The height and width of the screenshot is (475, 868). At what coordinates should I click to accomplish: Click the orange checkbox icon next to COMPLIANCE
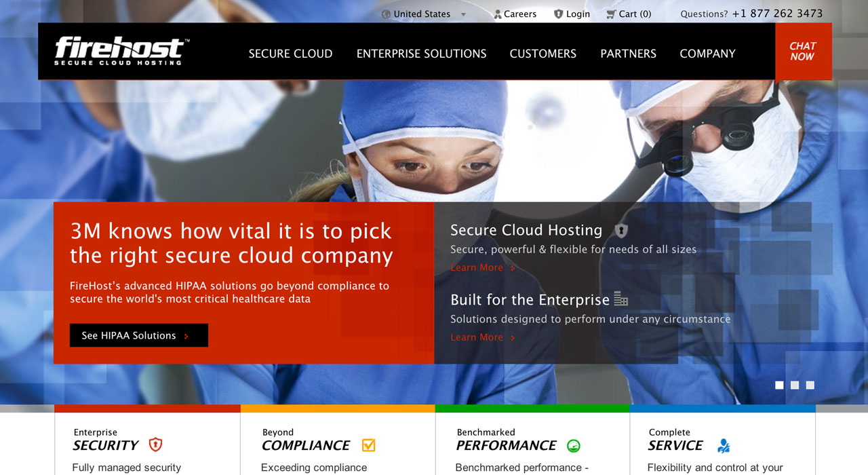click(368, 445)
